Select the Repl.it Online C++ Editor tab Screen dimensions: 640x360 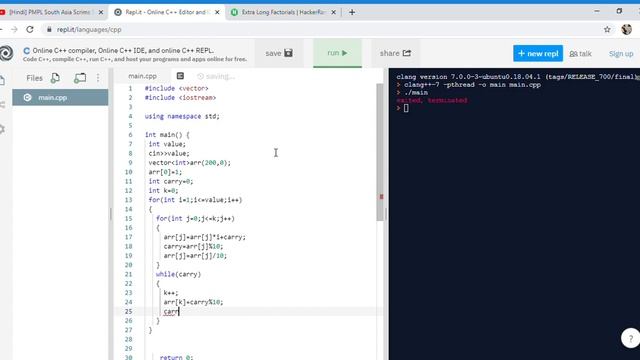pos(166,12)
